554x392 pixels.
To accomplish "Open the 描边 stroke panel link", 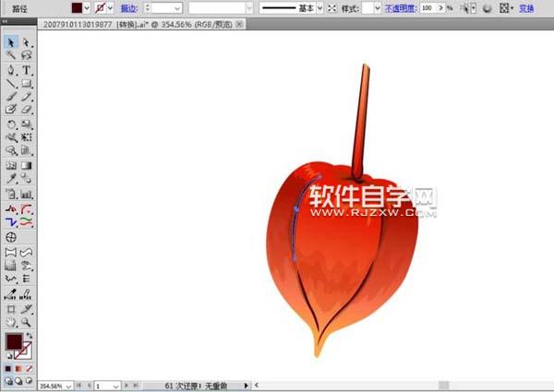I will coord(129,8).
